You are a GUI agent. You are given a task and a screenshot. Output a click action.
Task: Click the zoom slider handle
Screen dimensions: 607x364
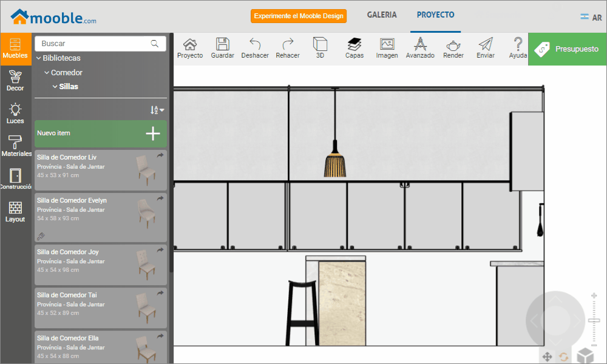tap(594, 320)
